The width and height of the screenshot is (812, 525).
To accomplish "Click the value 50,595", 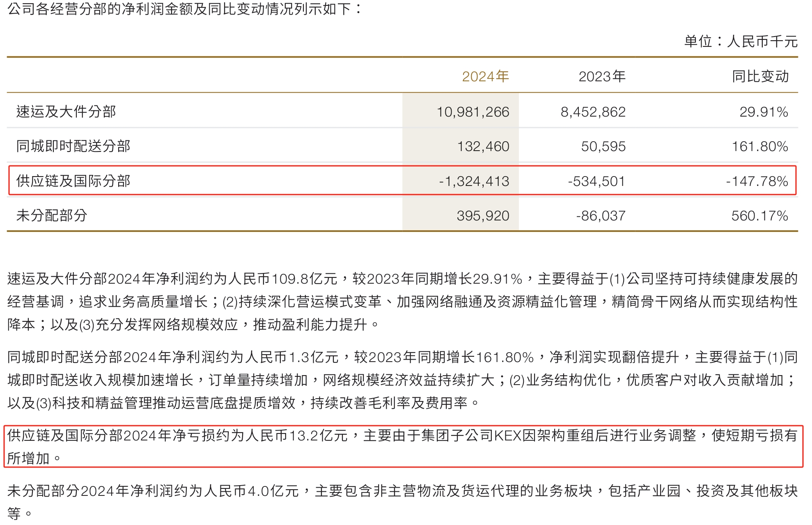I will coord(603,147).
